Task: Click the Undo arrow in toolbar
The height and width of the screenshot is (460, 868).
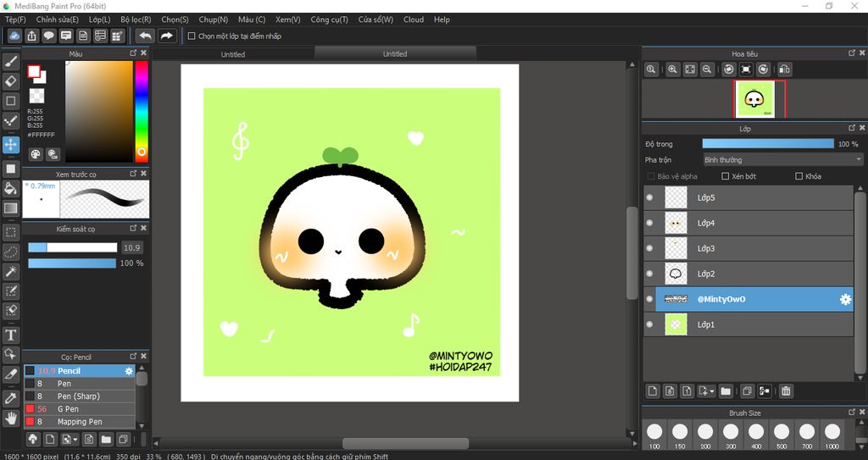Action: [x=145, y=36]
